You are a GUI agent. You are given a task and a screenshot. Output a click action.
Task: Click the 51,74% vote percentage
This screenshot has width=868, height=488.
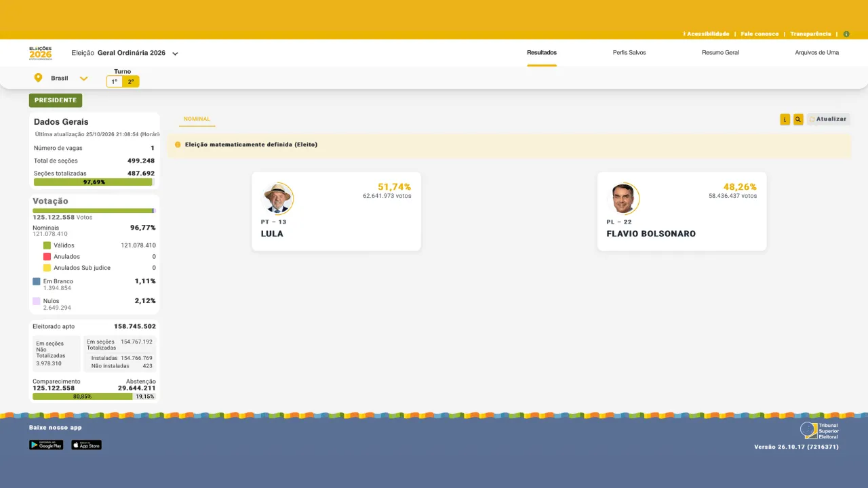pos(394,187)
